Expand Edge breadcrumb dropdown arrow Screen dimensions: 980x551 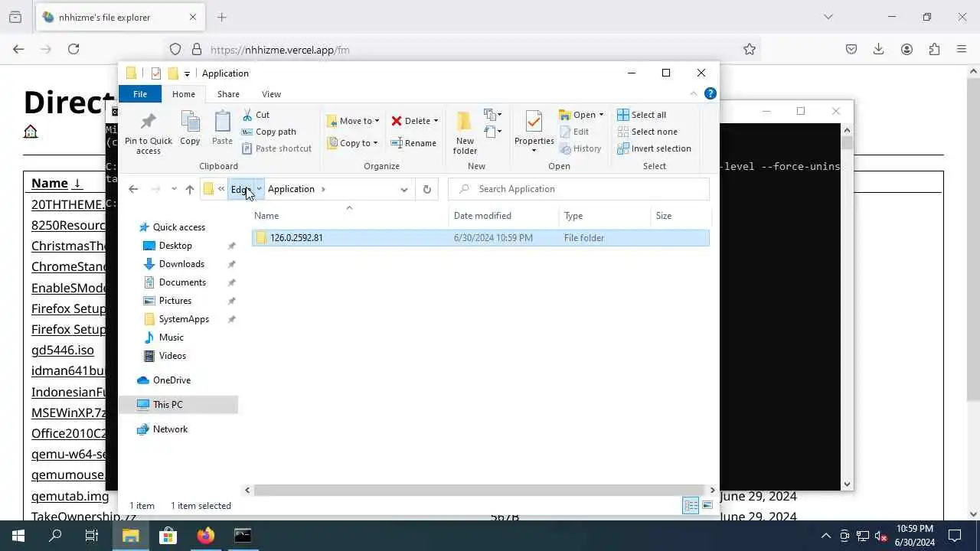tap(260, 189)
